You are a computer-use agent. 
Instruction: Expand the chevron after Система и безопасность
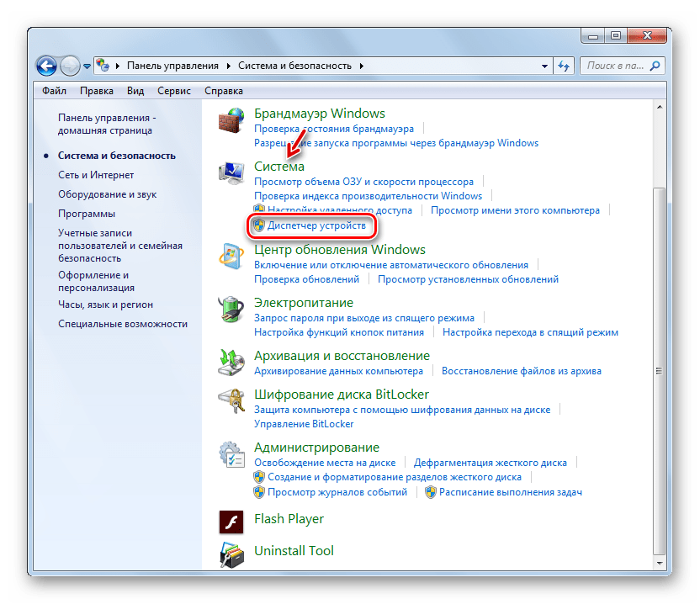(362, 66)
